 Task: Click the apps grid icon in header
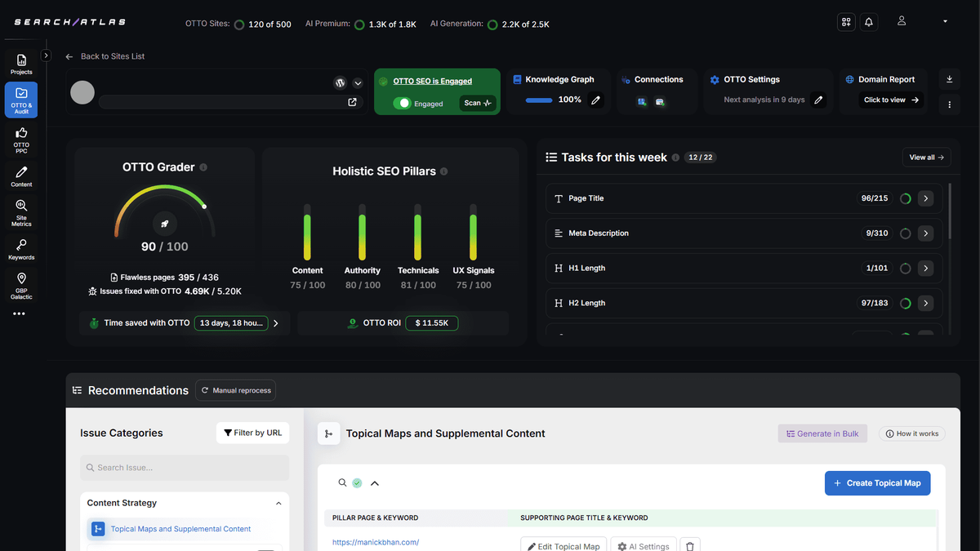[846, 22]
